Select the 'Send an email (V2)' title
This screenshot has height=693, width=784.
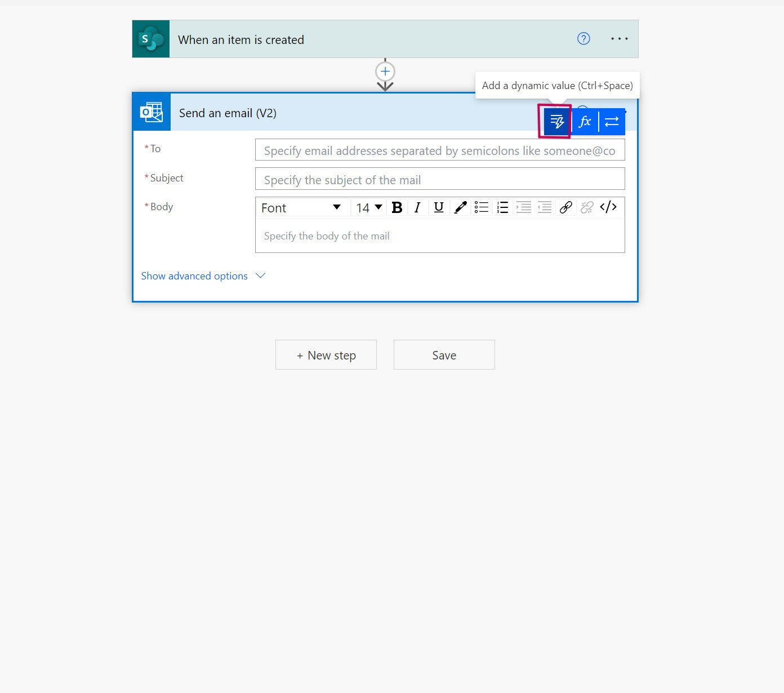point(228,113)
